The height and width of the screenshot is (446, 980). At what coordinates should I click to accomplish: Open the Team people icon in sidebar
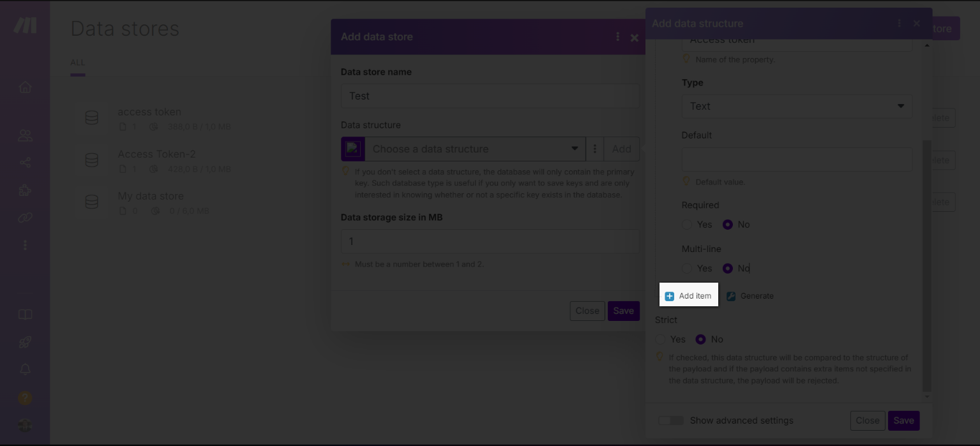click(x=25, y=135)
